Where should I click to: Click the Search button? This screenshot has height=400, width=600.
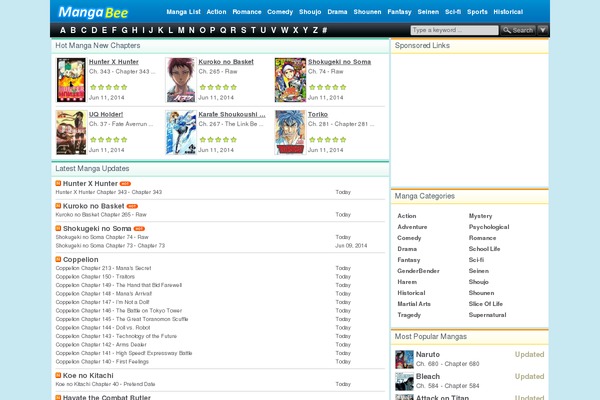(x=518, y=30)
